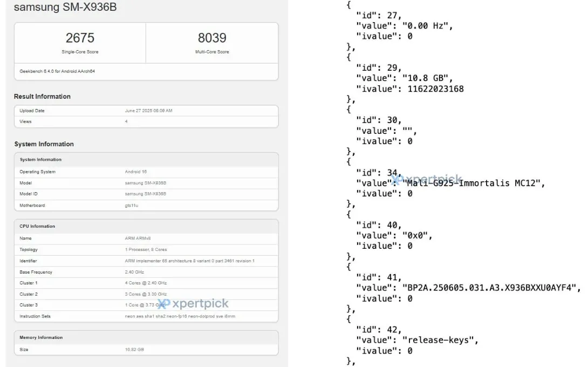
Task: Click the "Upload Date" label
Action: (x=32, y=111)
